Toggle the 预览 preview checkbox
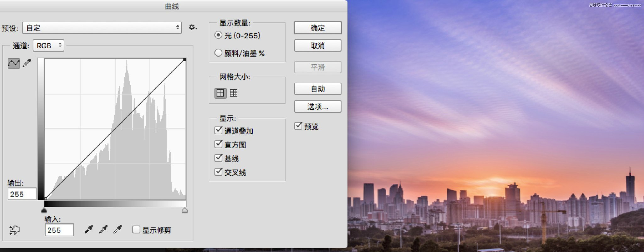 tap(298, 126)
